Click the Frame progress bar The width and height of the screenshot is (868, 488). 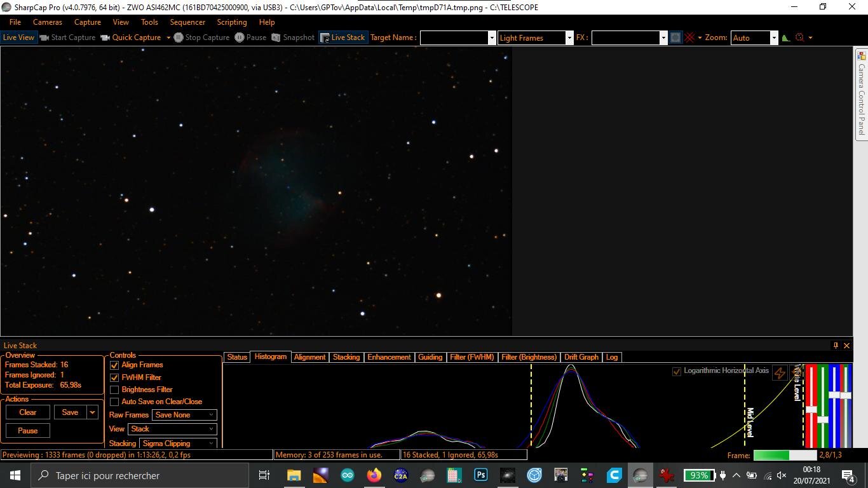785,455
